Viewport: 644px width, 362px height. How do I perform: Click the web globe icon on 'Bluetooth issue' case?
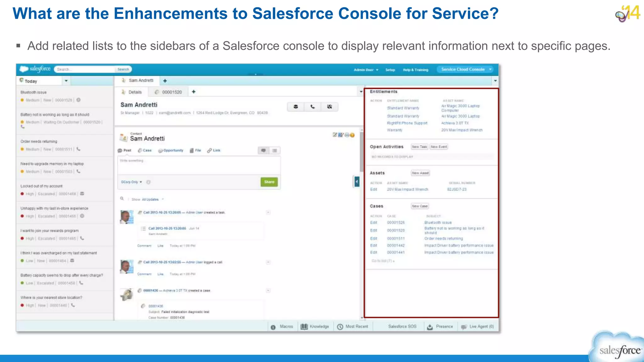[79, 100]
